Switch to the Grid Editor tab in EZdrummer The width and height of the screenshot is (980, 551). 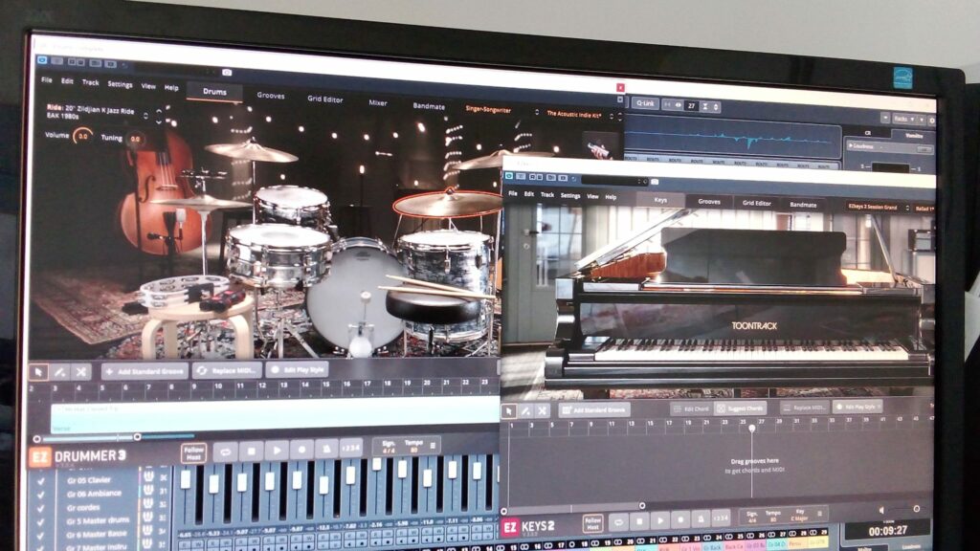pyautogui.click(x=325, y=99)
